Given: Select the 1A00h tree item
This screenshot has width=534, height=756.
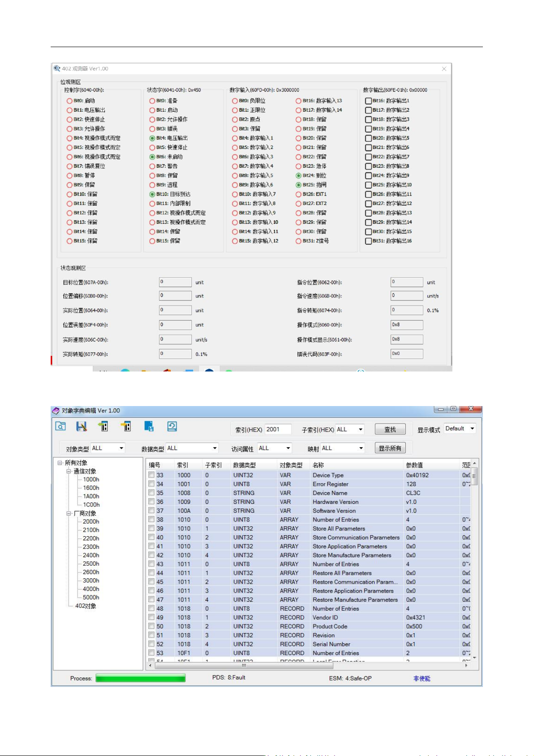Looking at the screenshot, I should [91, 496].
